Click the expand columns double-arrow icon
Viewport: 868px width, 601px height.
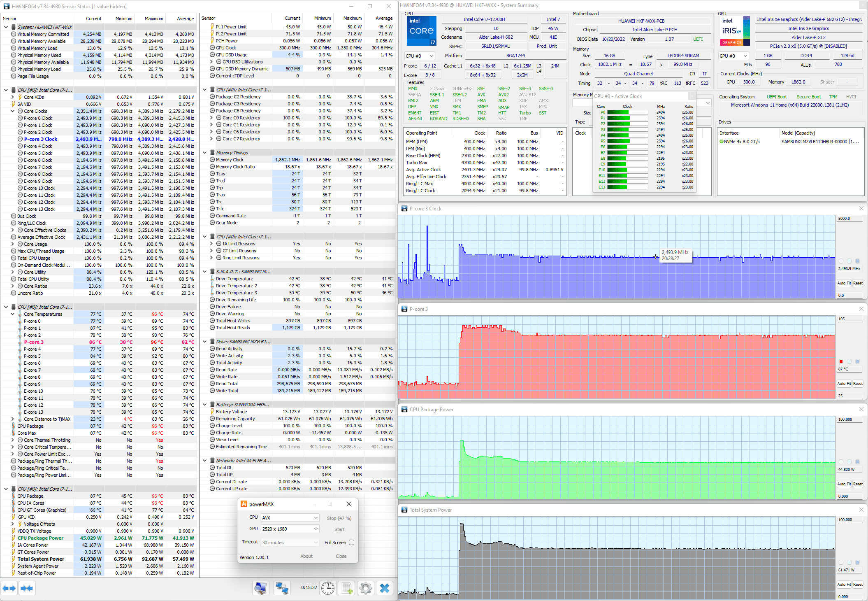click(9, 588)
